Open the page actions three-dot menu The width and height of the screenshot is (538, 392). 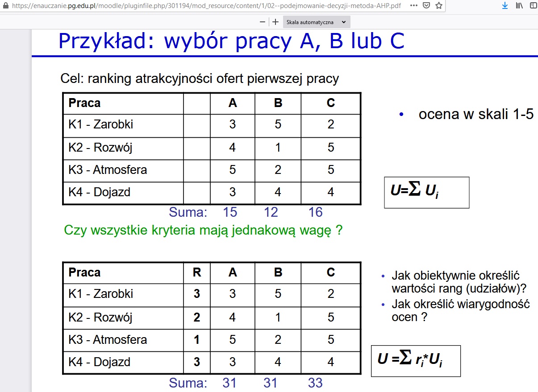coord(413,6)
